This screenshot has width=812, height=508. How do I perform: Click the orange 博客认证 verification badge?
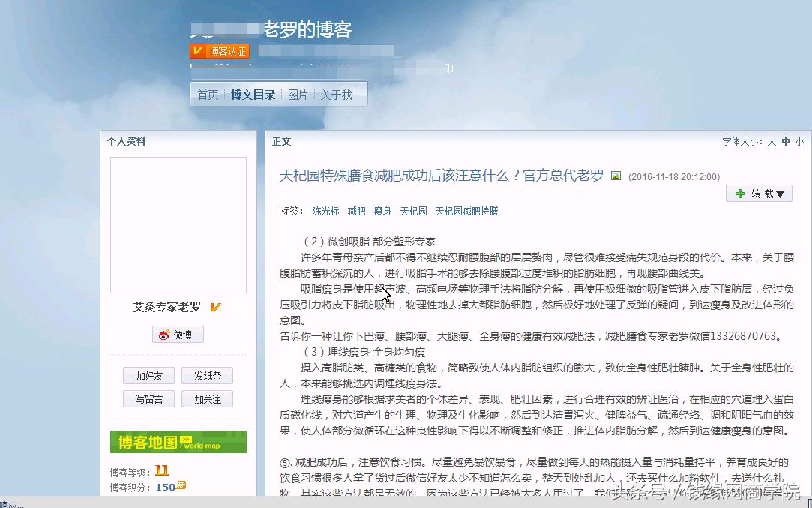click(219, 51)
